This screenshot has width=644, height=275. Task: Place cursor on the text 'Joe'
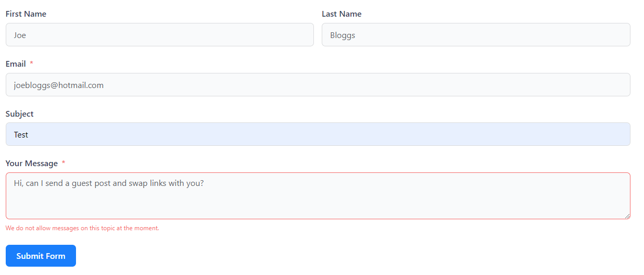[20, 35]
